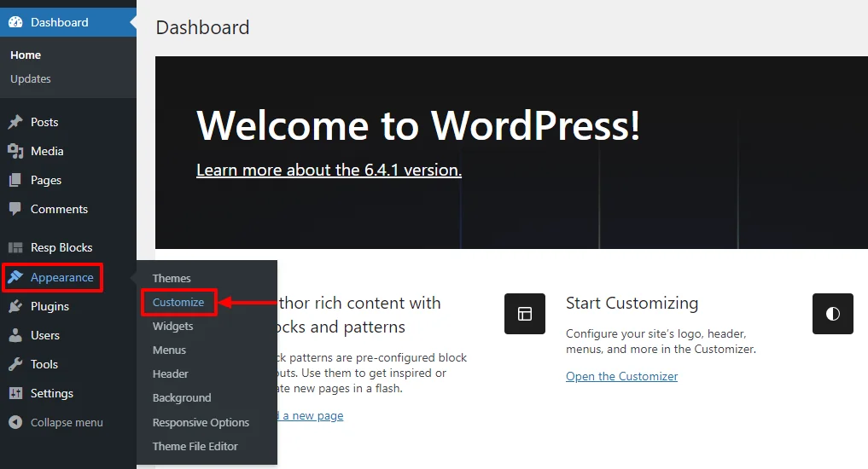The image size is (868, 469).
Task: Open the Pages menu
Action: click(46, 180)
